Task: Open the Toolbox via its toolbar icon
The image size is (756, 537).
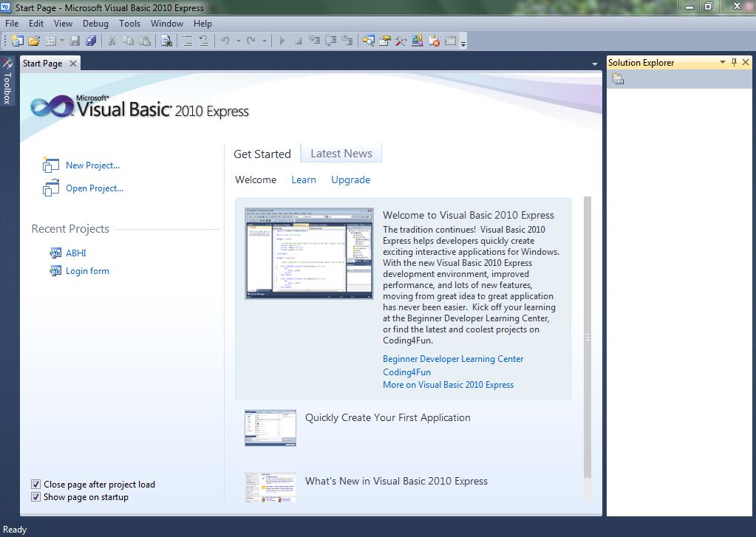Action: click(x=400, y=41)
